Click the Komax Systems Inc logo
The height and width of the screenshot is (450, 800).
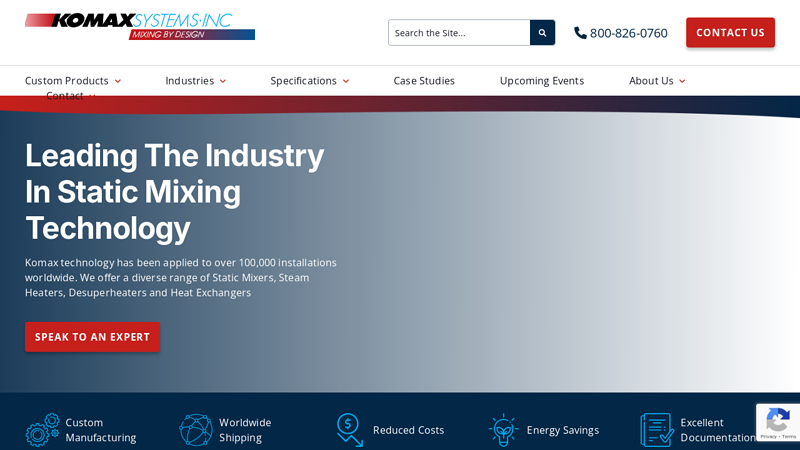(x=140, y=27)
